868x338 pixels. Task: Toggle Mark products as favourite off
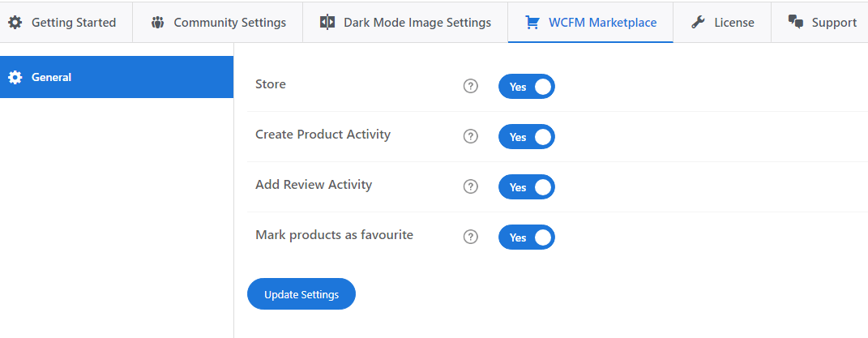point(527,237)
